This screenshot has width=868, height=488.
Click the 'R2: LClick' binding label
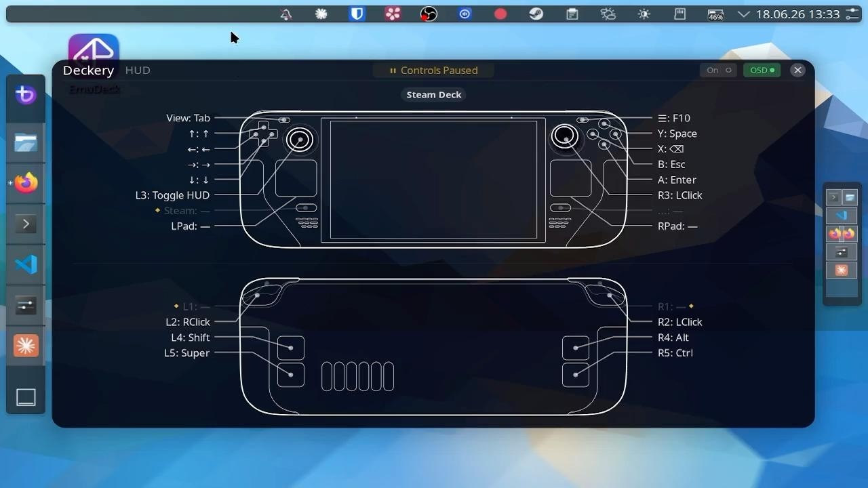click(680, 322)
